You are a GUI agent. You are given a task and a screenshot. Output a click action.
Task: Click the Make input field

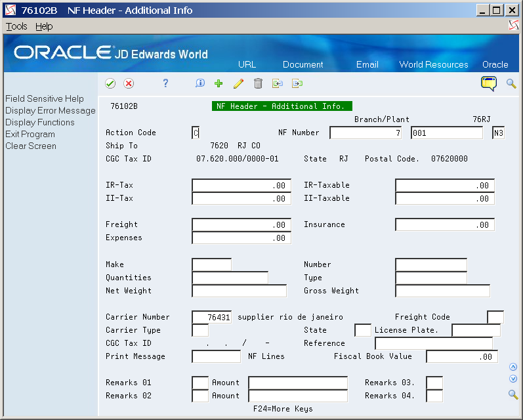click(211, 264)
